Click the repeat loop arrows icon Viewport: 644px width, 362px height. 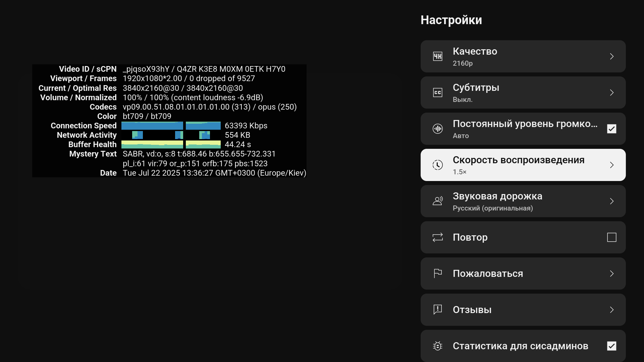[x=438, y=237]
